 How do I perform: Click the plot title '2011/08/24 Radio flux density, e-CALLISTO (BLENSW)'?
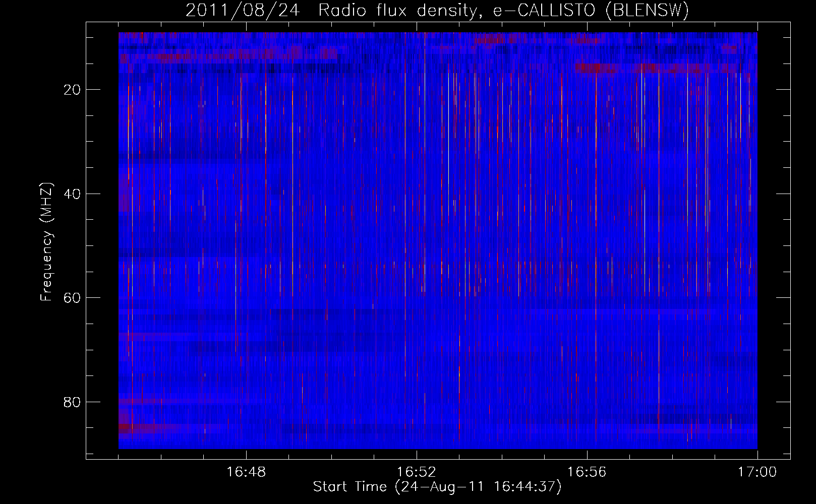tap(437, 10)
